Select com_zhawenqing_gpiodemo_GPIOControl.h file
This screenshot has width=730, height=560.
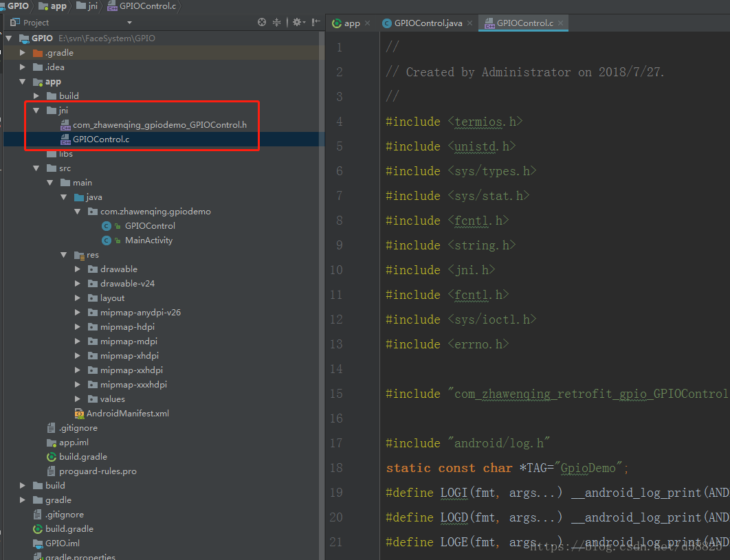159,125
